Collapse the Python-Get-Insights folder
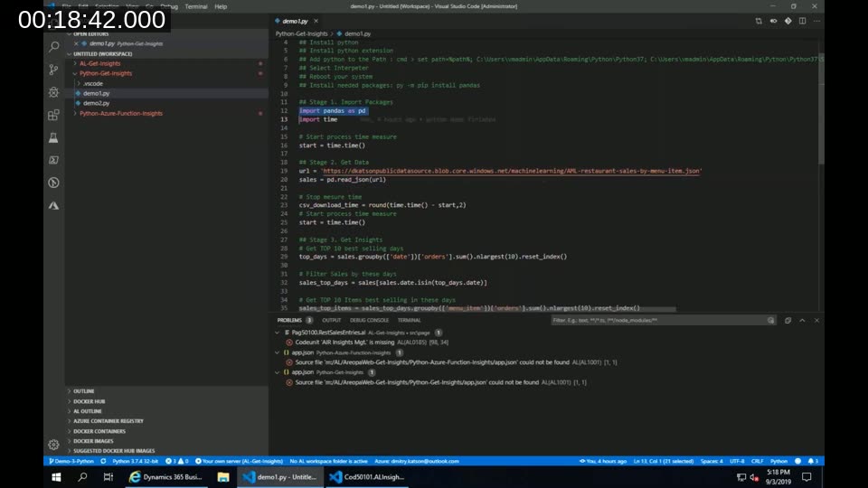 tap(105, 73)
